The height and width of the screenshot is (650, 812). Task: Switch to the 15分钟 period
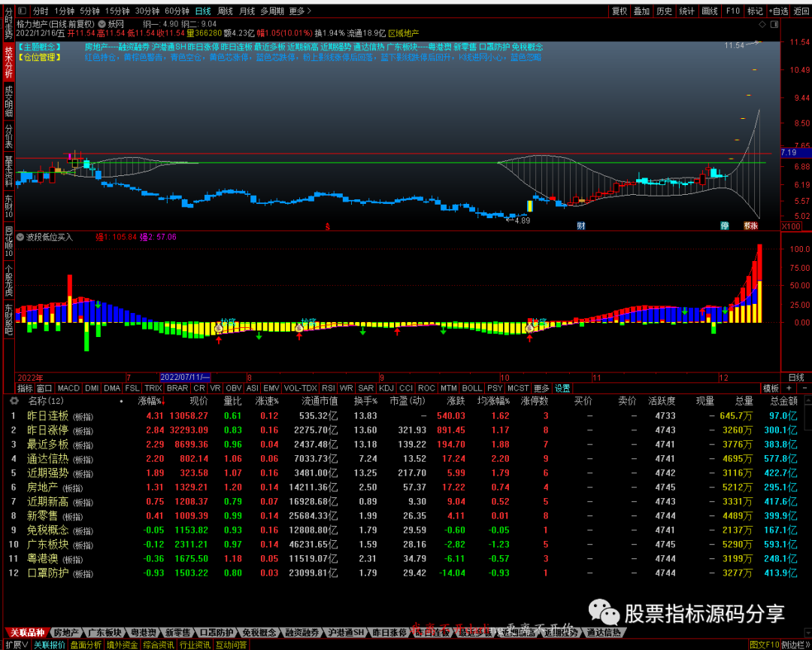click(117, 11)
